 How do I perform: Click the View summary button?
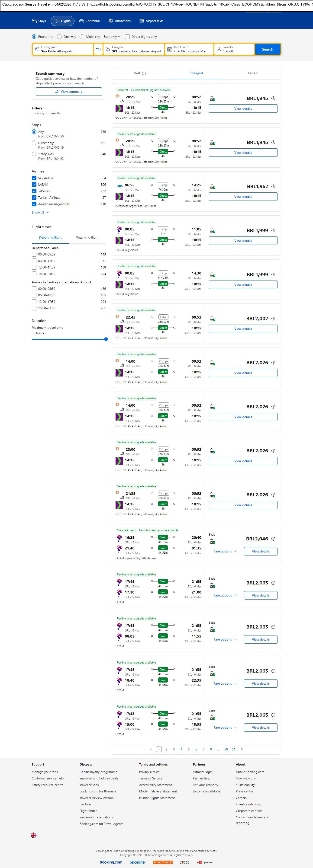(x=69, y=92)
